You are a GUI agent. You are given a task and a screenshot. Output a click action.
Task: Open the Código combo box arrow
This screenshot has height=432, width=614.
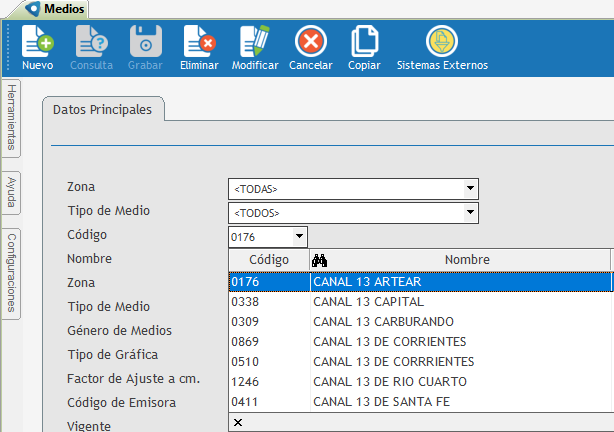pyautogui.click(x=299, y=237)
